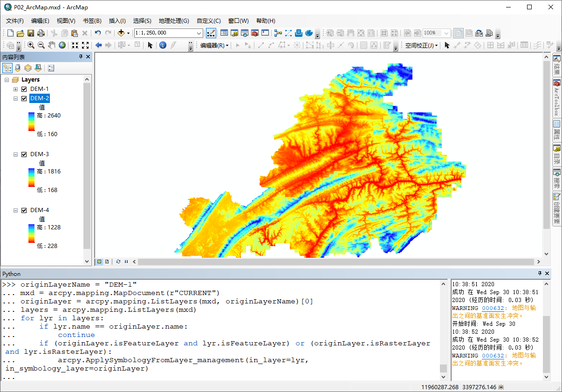The height and width of the screenshot is (392, 562).
Task: Save the current map document
Action: 31,33
